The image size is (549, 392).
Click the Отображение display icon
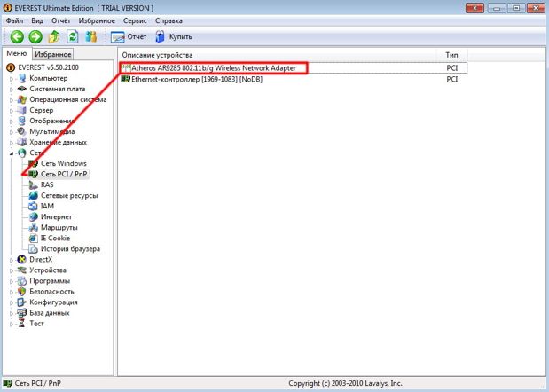[21, 121]
